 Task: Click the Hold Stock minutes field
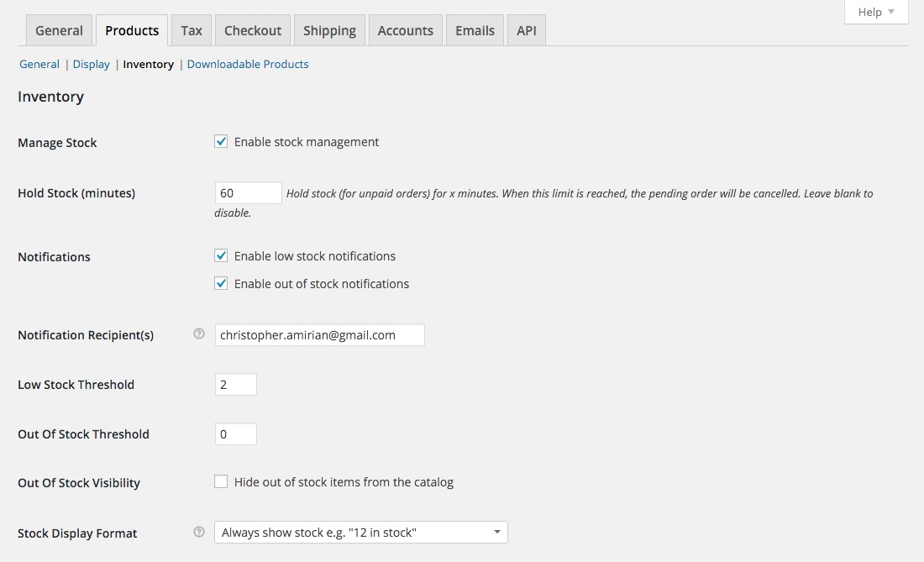tap(248, 193)
